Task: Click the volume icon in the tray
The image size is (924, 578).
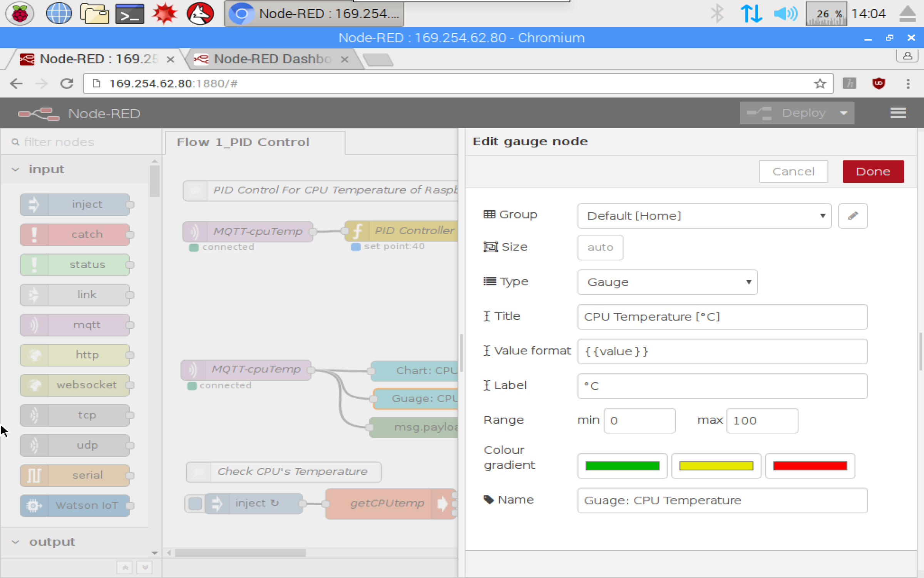Action: coord(785,13)
